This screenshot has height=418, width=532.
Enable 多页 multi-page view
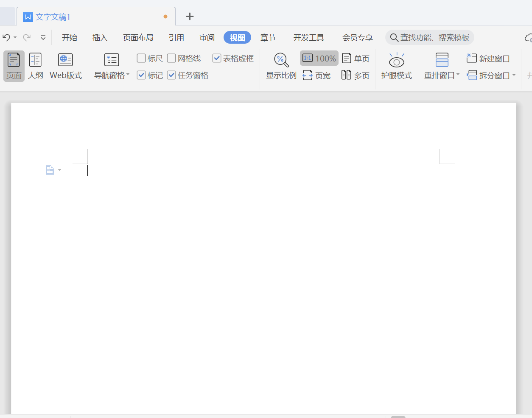click(355, 75)
